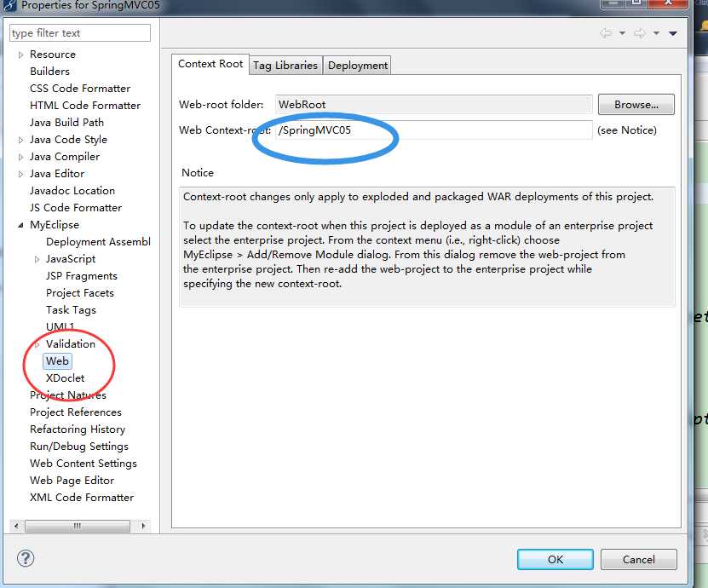
Task: Click the scrollbar left arrow
Action: point(17,526)
